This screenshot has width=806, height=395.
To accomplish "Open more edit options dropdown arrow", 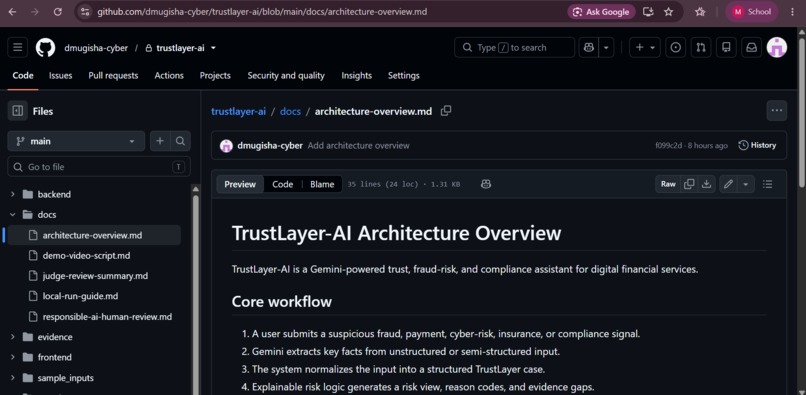I will click(x=745, y=184).
